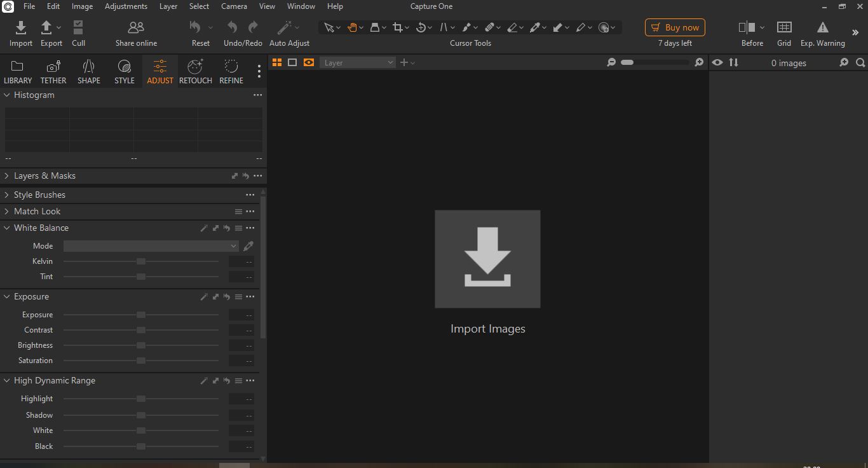Toggle the Exp. Warning indicator
868x468 pixels.
point(822,28)
